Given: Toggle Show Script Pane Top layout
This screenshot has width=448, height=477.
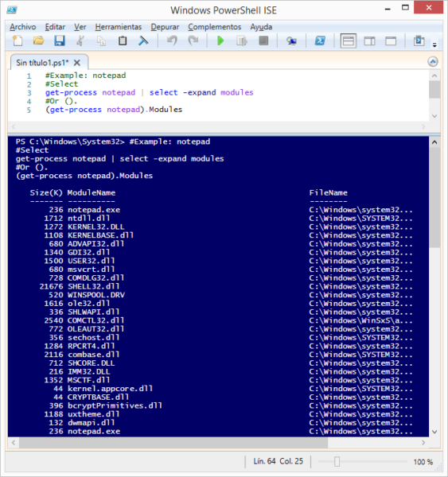Looking at the screenshot, I should (349, 41).
